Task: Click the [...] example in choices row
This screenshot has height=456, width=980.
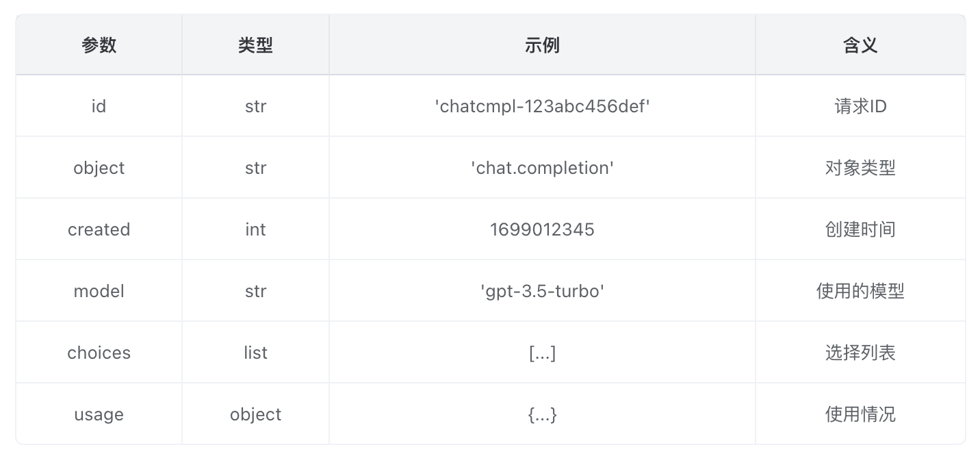Action: (x=542, y=353)
